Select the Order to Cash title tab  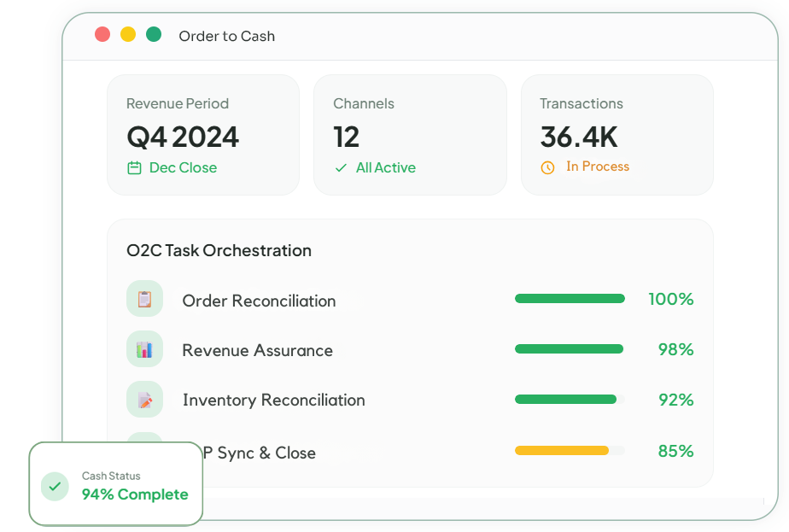pyautogui.click(x=226, y=36)
